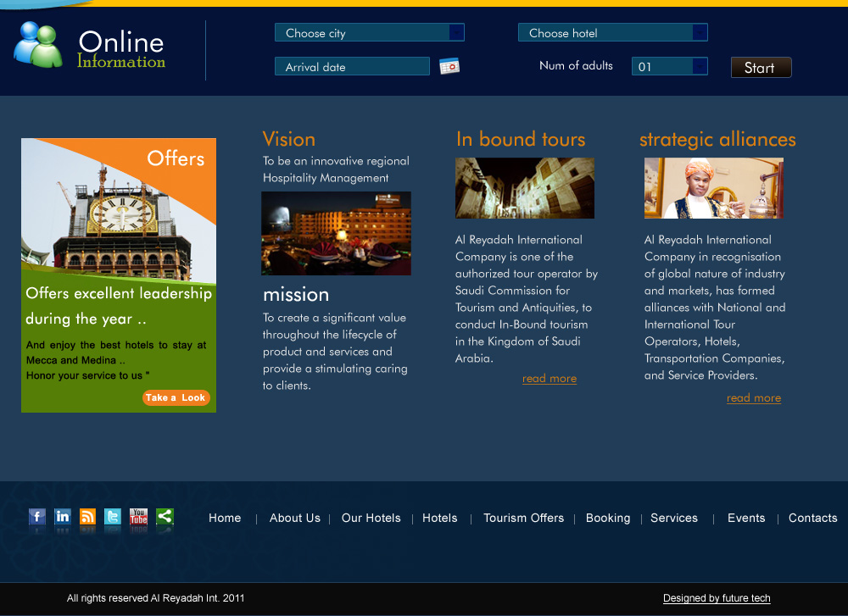The height and width of the screenshot is (616, 848).
Task: Open Contacts menu item
Action: tap(813, 518)
